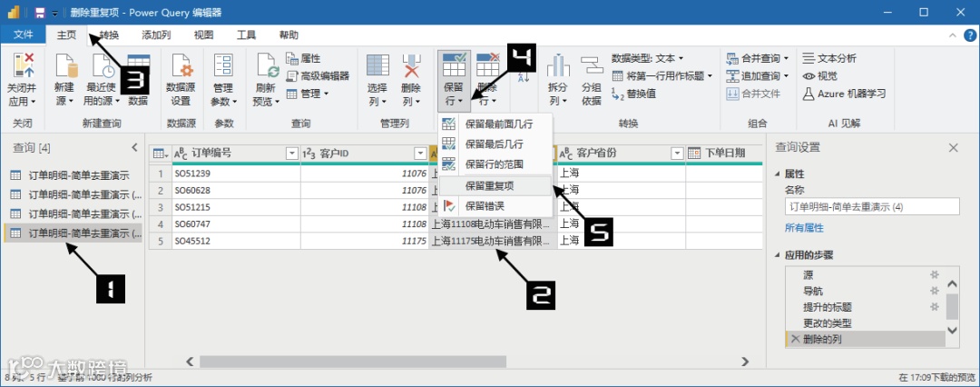980x387 pixels.
Task: Collapse the 属性 section triangle
Action: click(779, 174)
